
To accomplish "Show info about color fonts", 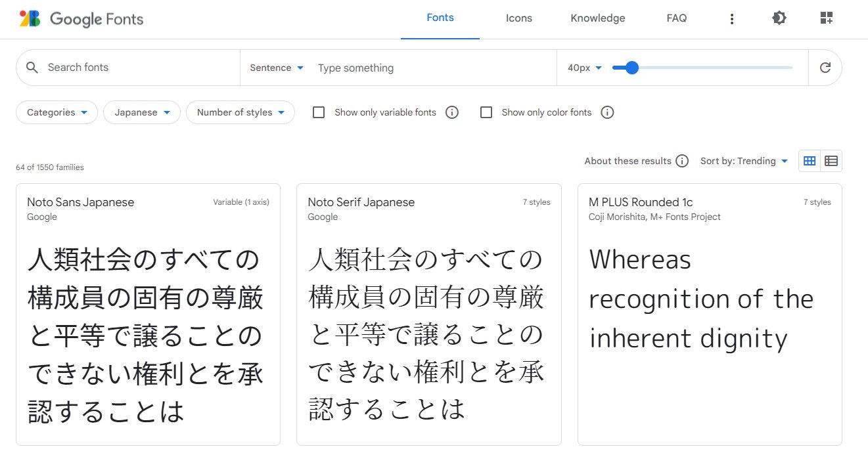I will 608,112.
